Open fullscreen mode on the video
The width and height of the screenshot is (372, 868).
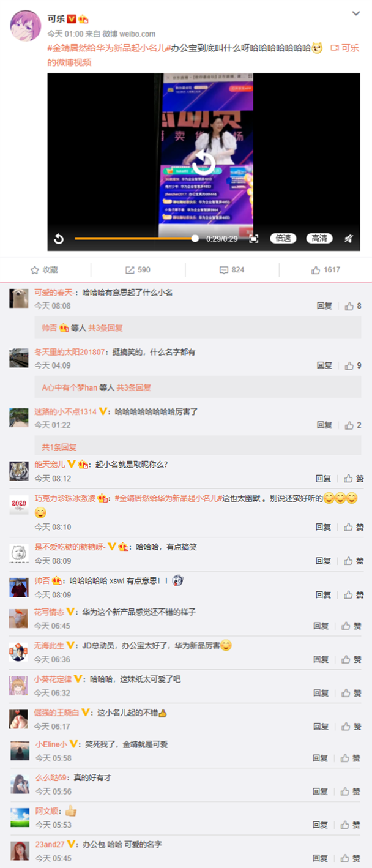point(254,239)
